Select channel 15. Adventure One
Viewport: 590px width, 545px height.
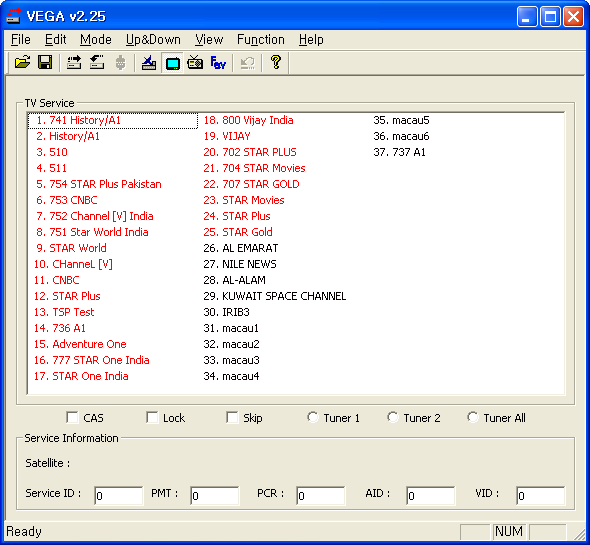(80, 344)
